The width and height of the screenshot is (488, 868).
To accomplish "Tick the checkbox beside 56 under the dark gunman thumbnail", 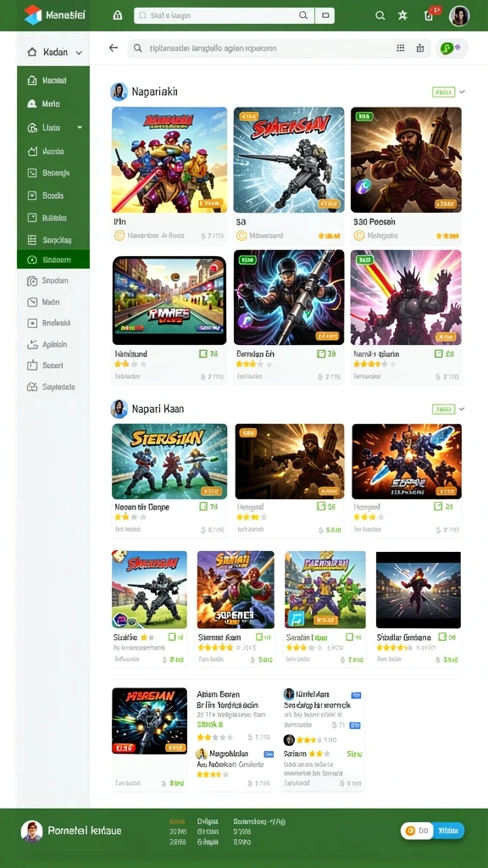I will click(321, 506).
